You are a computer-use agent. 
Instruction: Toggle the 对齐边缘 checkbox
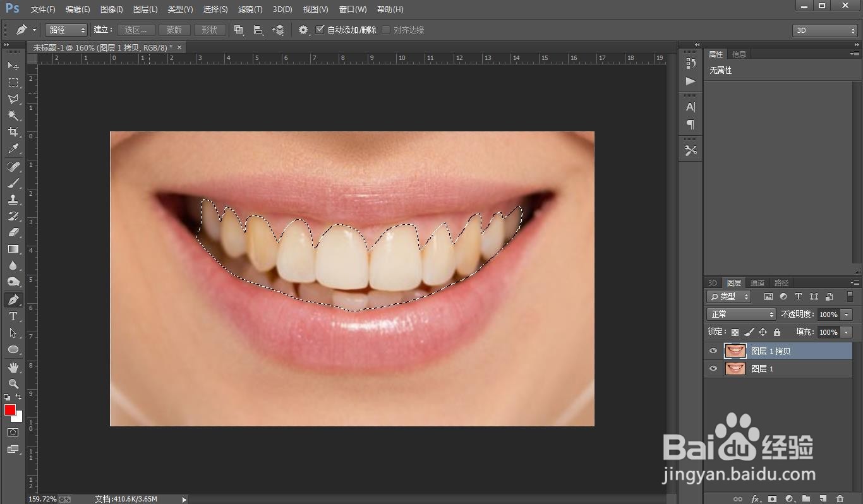(x=386, y=30)
